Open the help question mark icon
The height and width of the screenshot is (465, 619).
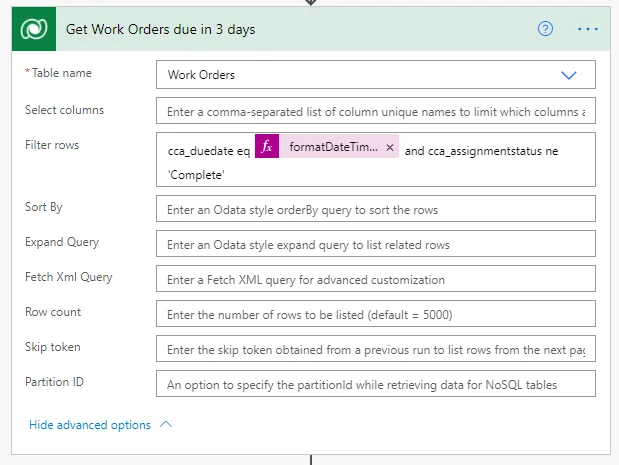tap(545, 29)
